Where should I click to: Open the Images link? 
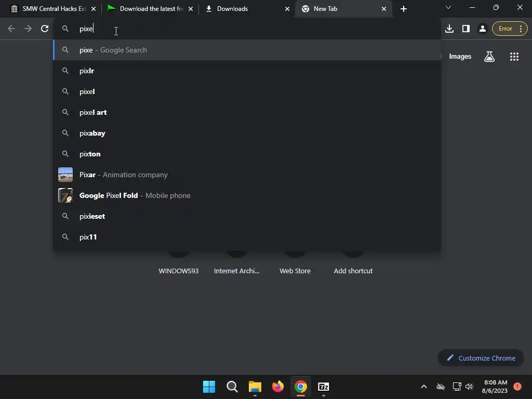[x=460, y=56]
